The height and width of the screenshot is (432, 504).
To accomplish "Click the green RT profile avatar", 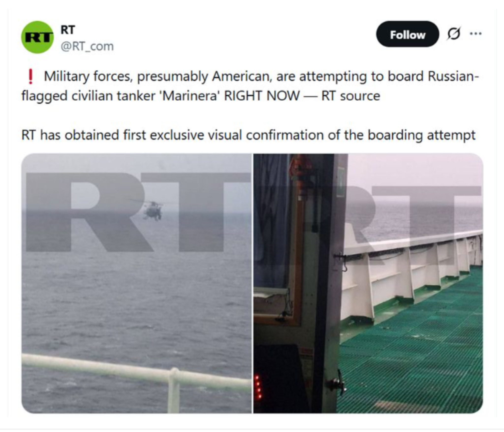I will pos(37,37).
